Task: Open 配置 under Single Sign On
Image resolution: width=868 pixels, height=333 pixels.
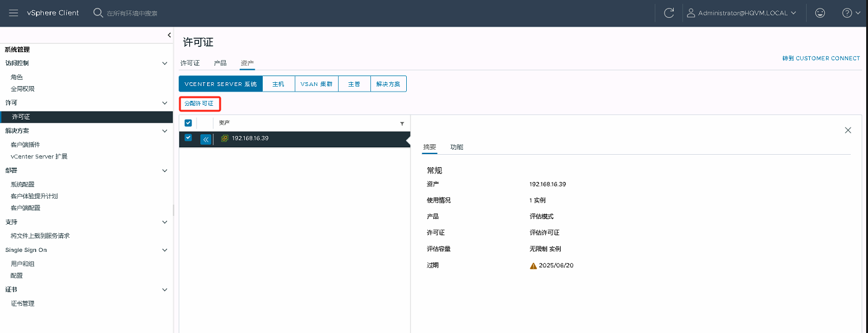Action: [17, 275]
